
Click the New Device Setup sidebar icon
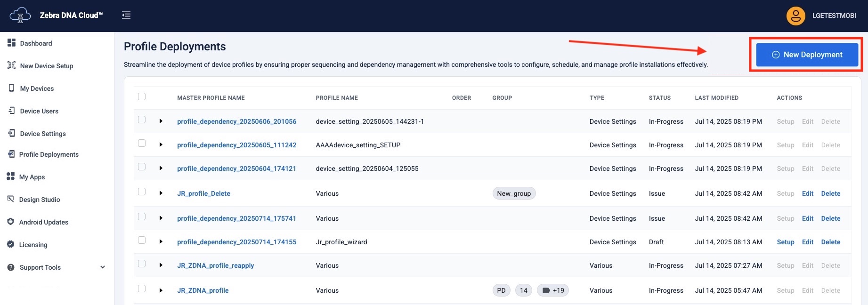pos(12,65)
